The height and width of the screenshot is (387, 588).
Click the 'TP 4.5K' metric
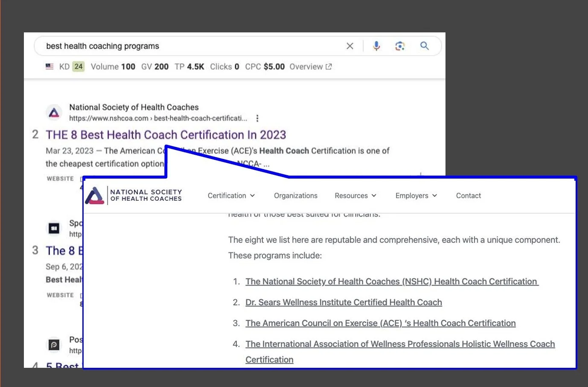(189, 66)
